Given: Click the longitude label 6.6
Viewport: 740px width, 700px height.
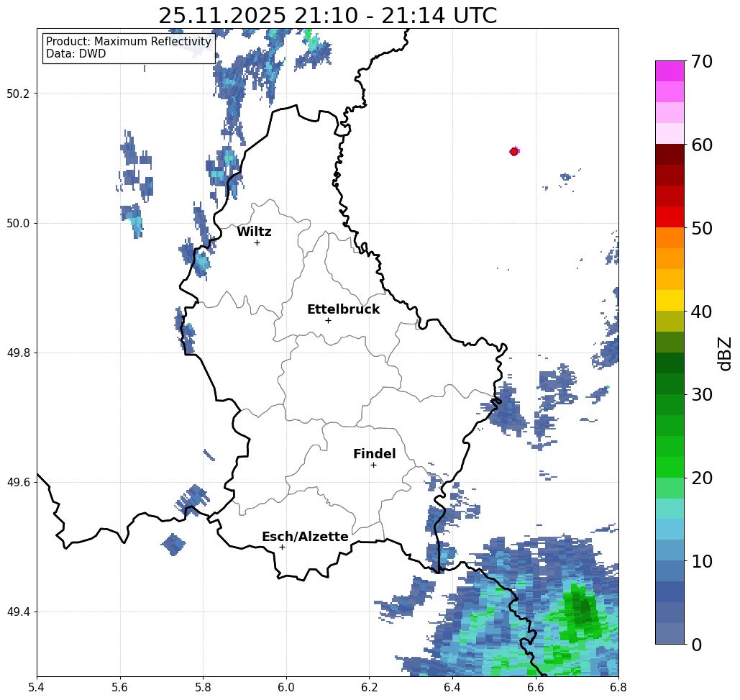Looking at the screenshot, I should pyautogui.click(x=536, y=687).
